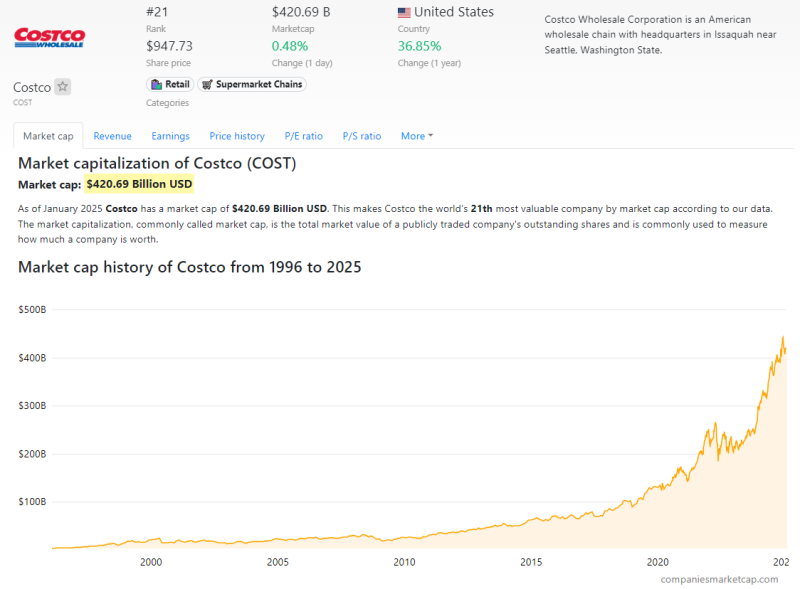The image size is (800, 589).
Task: Open the Earnings tab
Action: 170,136
